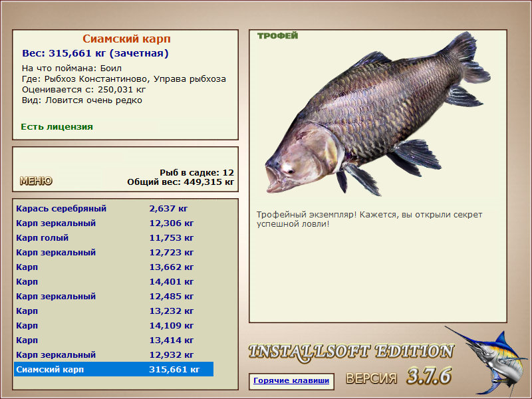Image resolution: width=532 pixels, height=399 pixels.
Task: Click the INSTALLSOFT EDITION logo text
Action: click(351, 352)
